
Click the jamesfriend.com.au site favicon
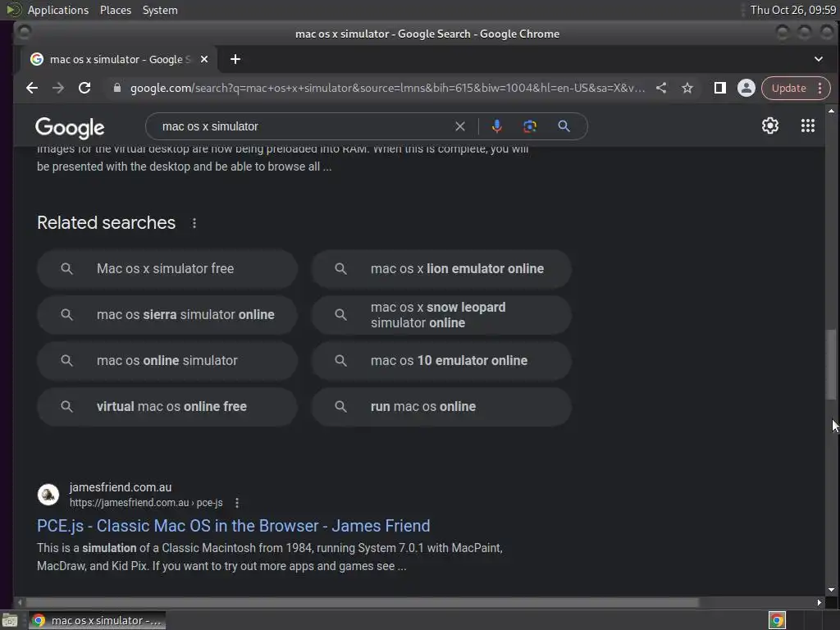point(48,495)
